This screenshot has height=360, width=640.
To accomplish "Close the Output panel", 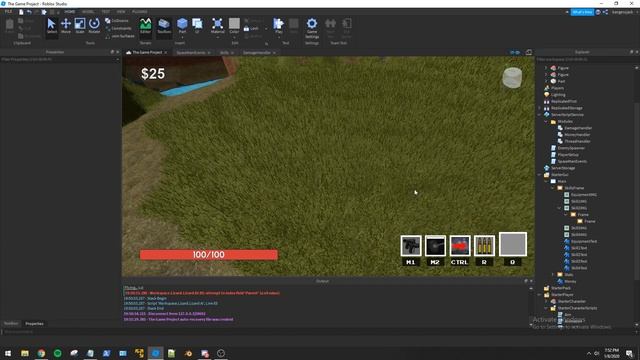I will point(531,281).
